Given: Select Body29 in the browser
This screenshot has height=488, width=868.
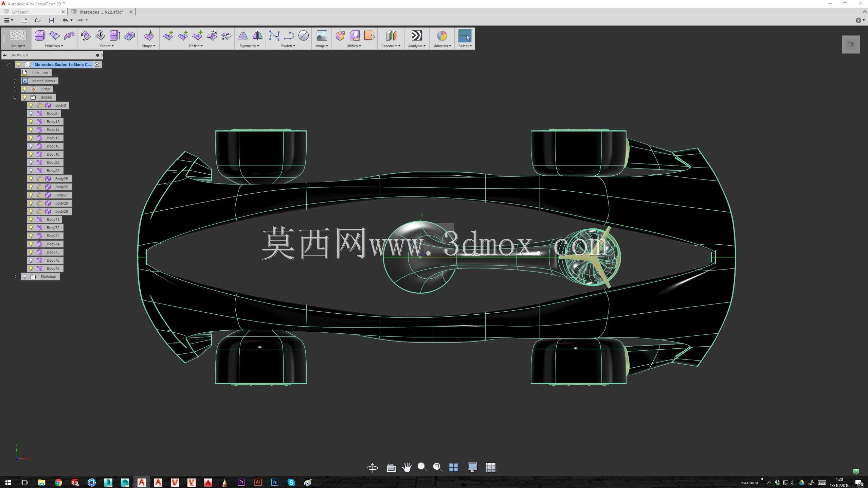Looking at the screenshot, I should pyautogui.click(x=61, y=211).
